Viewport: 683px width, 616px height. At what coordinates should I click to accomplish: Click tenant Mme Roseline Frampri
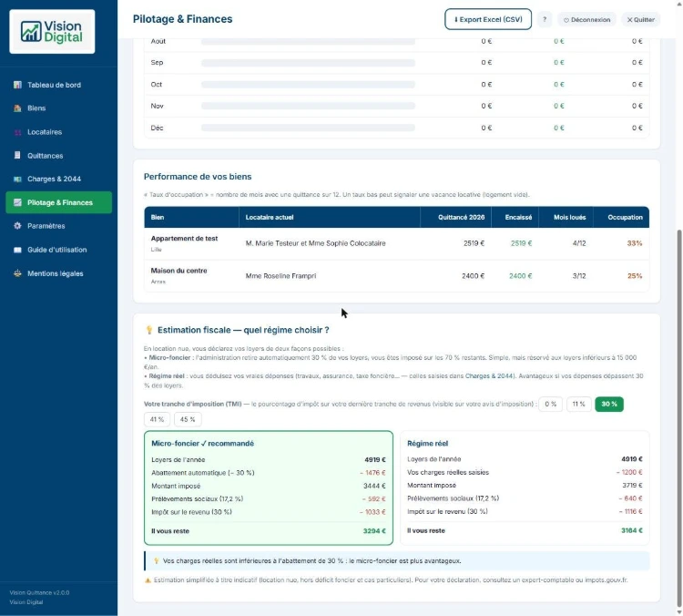(x=281, y=276)
